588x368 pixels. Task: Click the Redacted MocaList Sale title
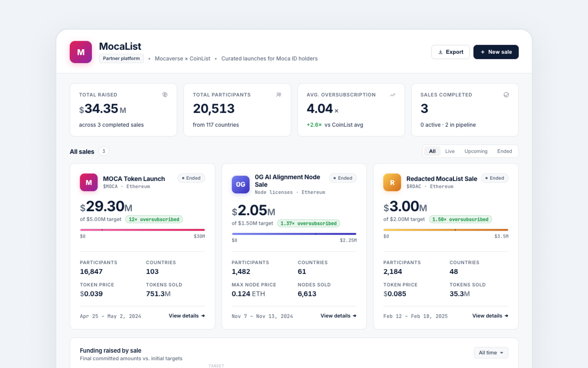pos(441,179)
